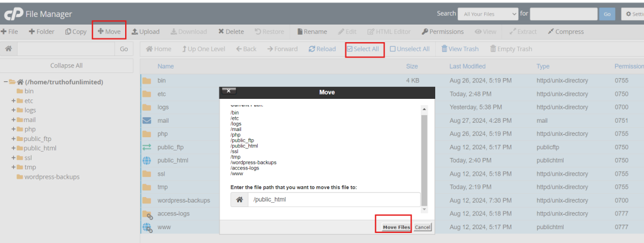Sort file list by Name column
The image size is (644, 243).
[165, 66]
